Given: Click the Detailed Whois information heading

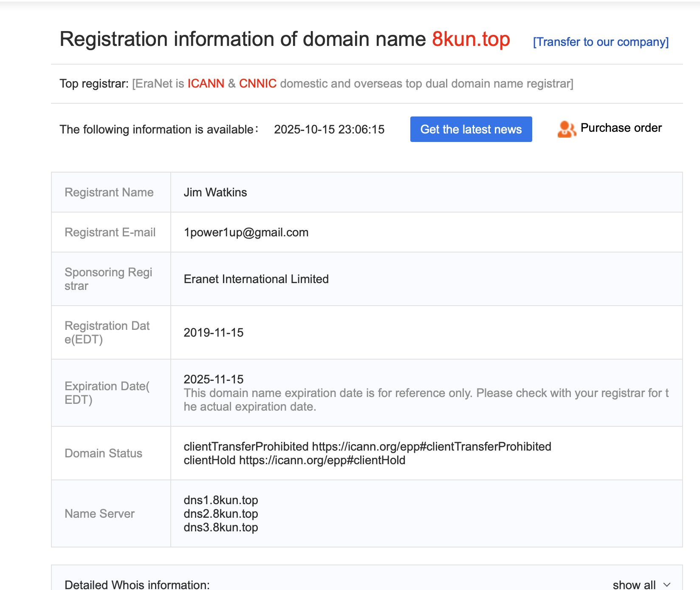Looking at the screenshot, I should 137,585.
